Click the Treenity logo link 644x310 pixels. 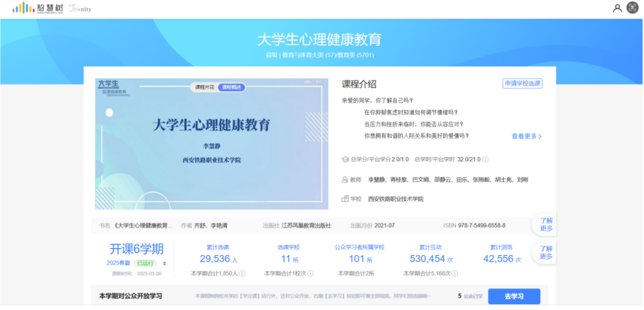(80, 9)
